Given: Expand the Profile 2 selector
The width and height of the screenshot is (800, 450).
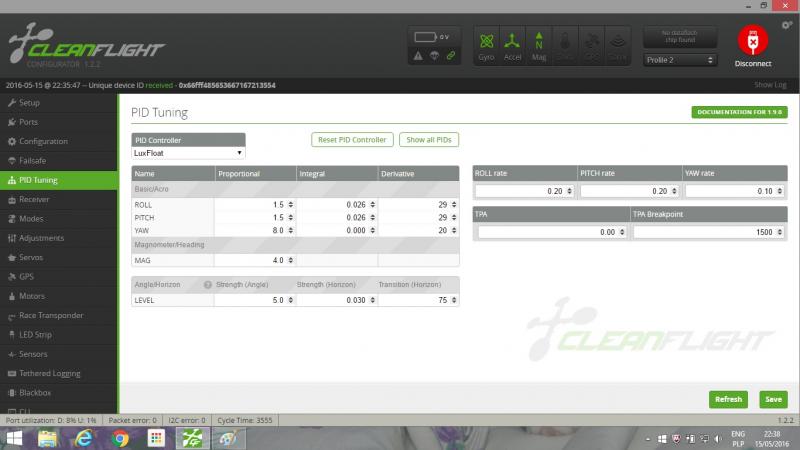Looking at the screenshot, I should point(680,60).
